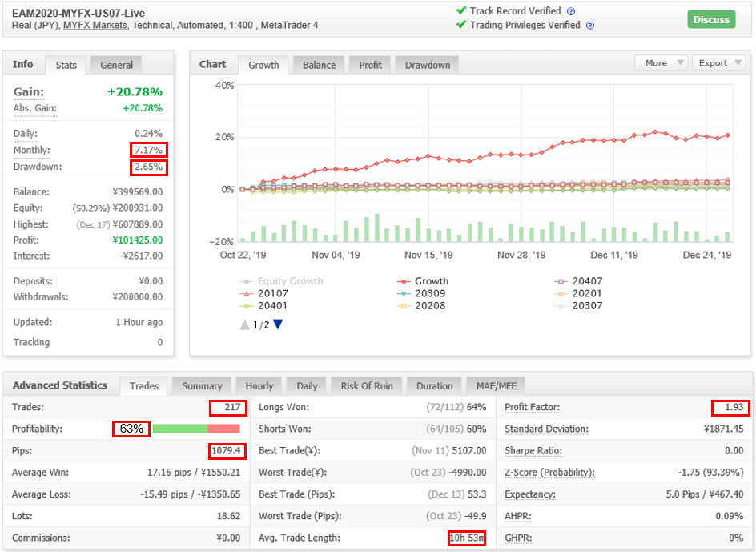Click the Standard Deviation label
756x552 pixels.
546,429
